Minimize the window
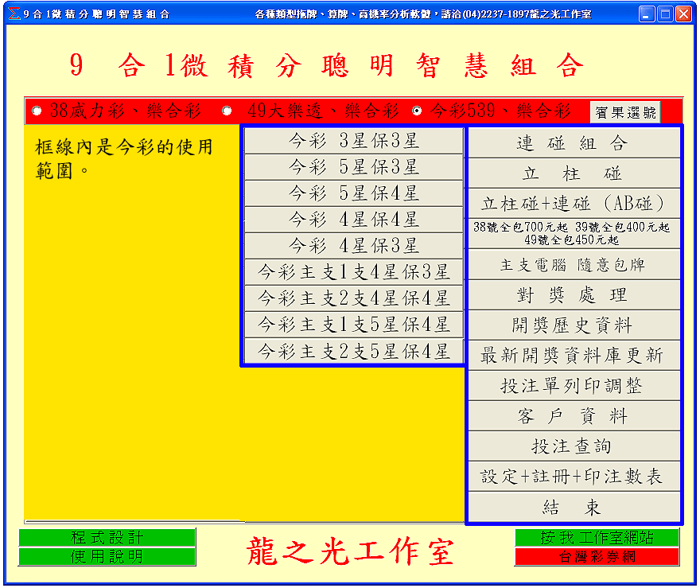The width and height of the screenshot is (700, 588). (647, 14)
